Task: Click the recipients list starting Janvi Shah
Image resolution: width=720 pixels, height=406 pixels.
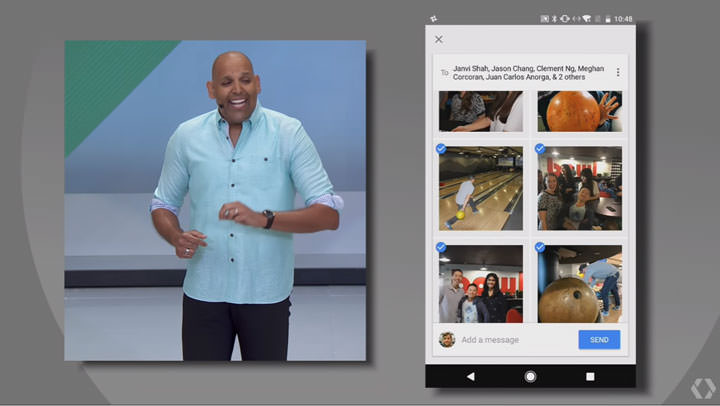Action: [528, 73]
